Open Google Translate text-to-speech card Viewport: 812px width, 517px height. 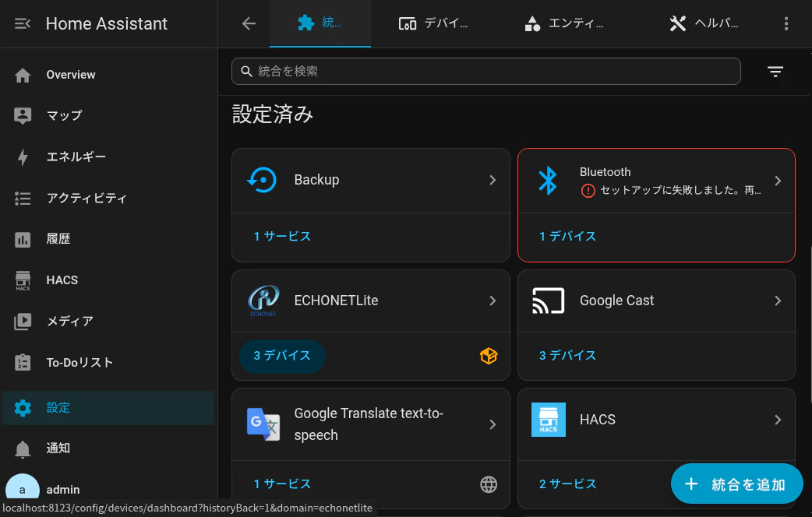click(371, 424)
